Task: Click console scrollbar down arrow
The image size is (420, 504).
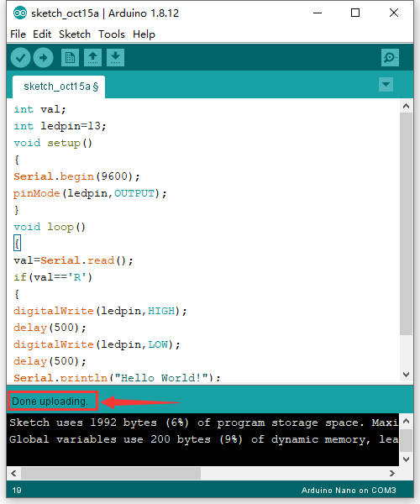Action: (x=407, y=459)
